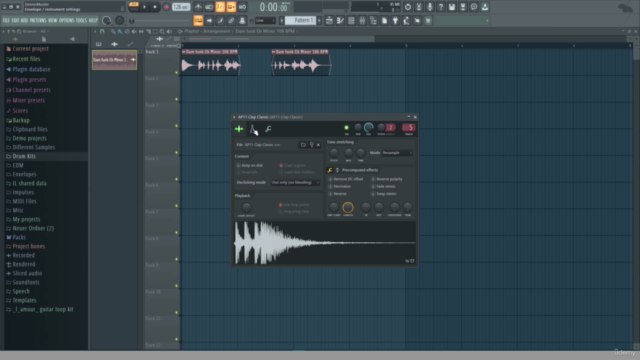Toggle the Playlist magnet snap icon
The height and width of the screenshot is (360, 640).
pos(102,31)
